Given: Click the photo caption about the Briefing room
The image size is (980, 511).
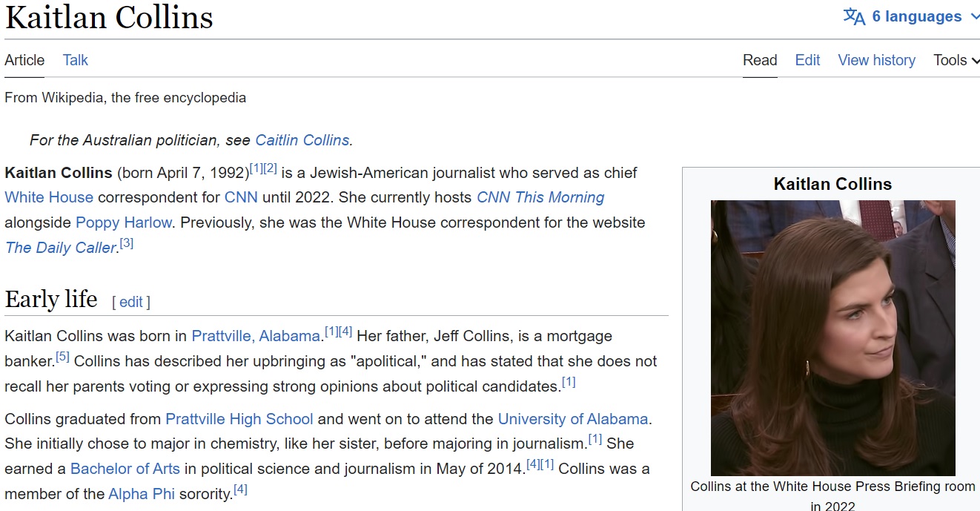Looking at the screenshot, I should point(832,496).
